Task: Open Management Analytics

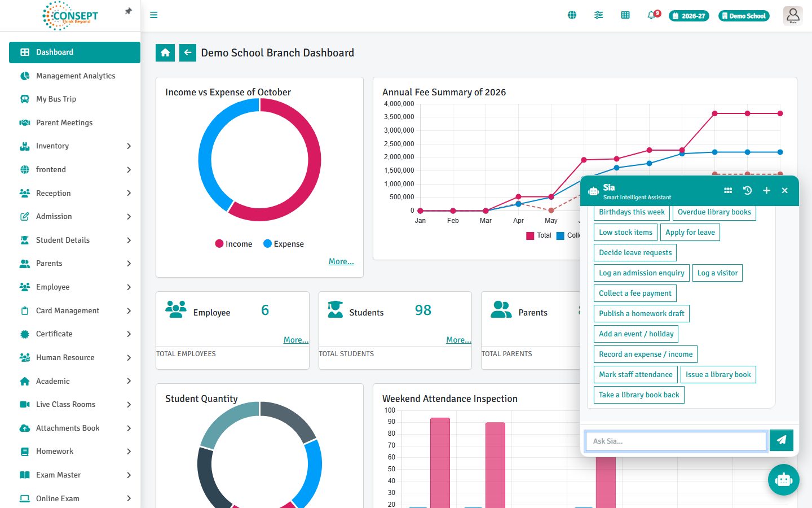Action: [x=74, y=76]
